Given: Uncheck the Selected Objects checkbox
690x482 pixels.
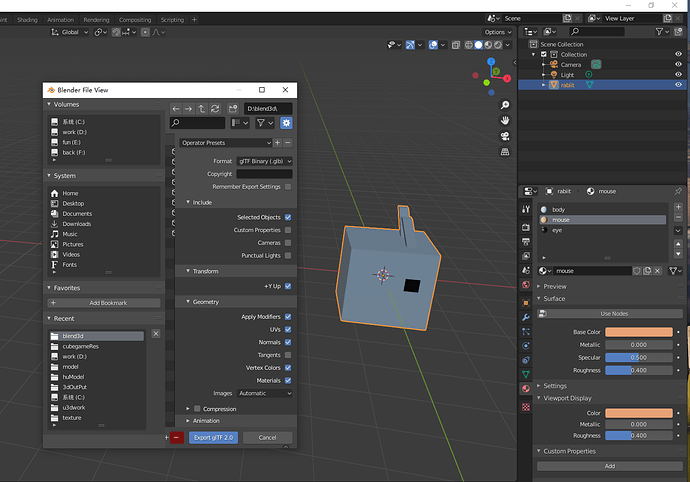Looking at the screenshot, I should coord(288,217).
